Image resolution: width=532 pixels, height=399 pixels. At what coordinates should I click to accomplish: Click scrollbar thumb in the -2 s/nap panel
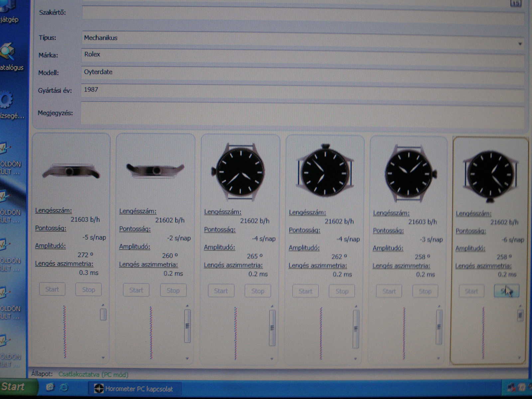coord(188,326)
